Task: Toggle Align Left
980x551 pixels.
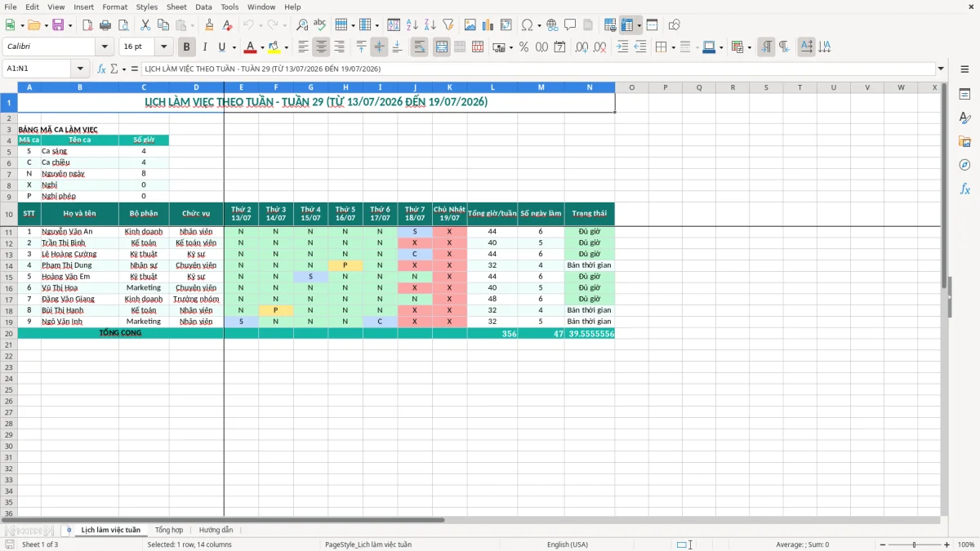Action: (303, 47)
